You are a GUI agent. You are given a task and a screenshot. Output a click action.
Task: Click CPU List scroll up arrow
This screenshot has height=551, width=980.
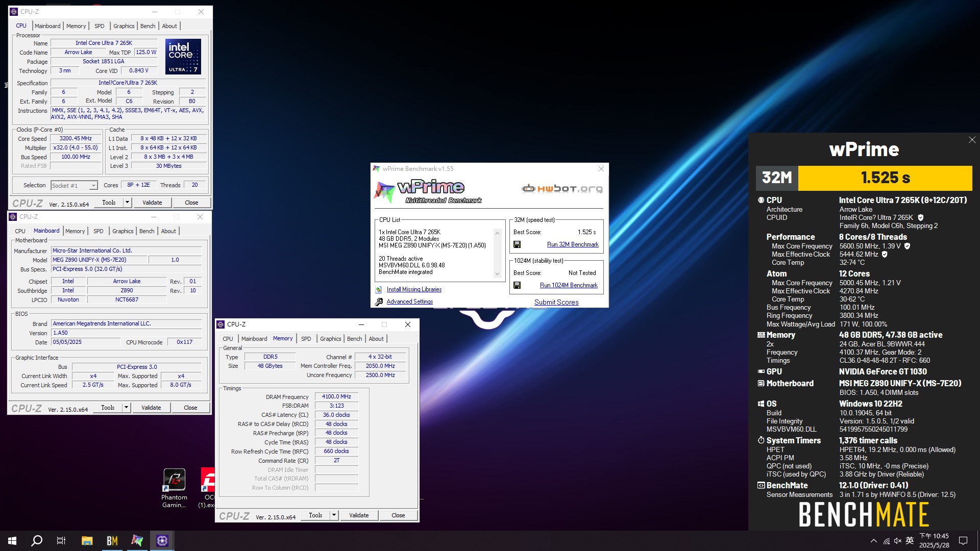(497, 233)
